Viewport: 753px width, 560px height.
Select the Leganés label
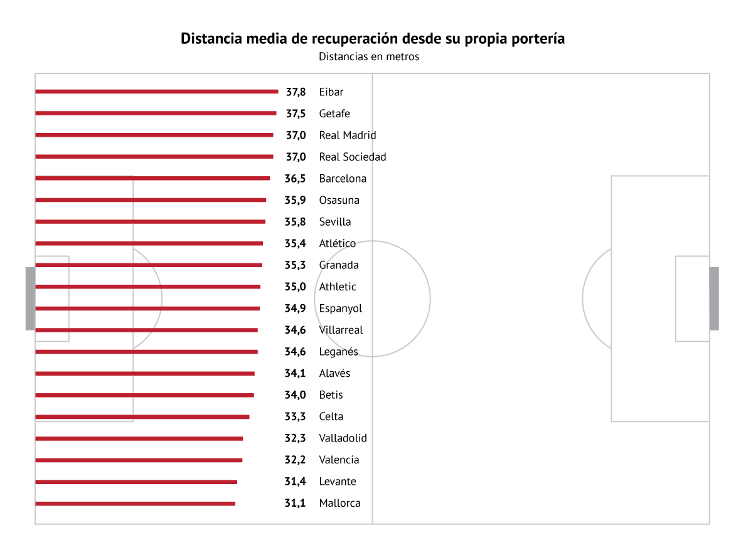(338, 352)
